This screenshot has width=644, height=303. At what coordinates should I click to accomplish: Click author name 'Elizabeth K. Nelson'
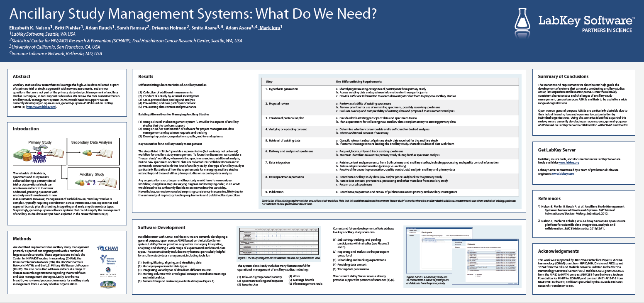[30, 28]
